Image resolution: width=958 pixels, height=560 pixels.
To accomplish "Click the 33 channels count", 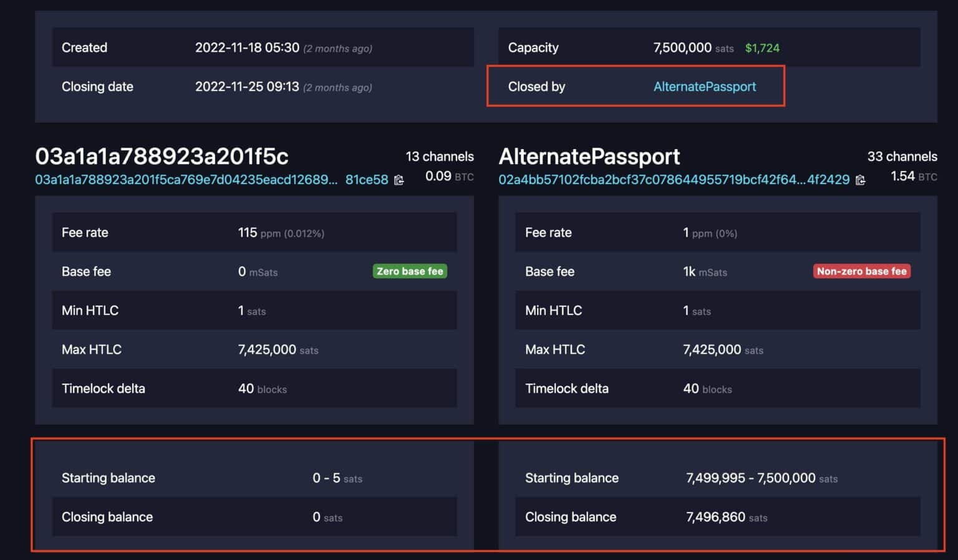I will pyautogui.click(x=902, y=157).
